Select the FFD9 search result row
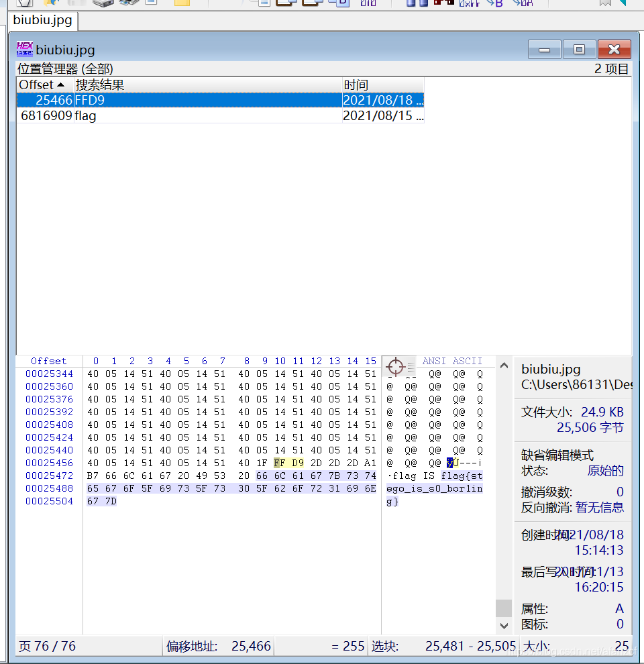The height and width of the screenshot is (664, 644). [201, 100]
